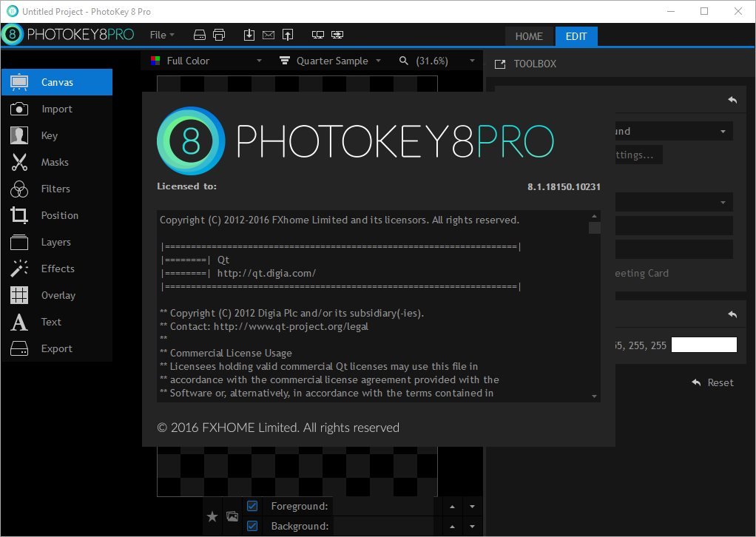The width and height of the screenshot is (756, 537).
Task: Toggle the Foreground checkbox
Action: coord(252,506)
